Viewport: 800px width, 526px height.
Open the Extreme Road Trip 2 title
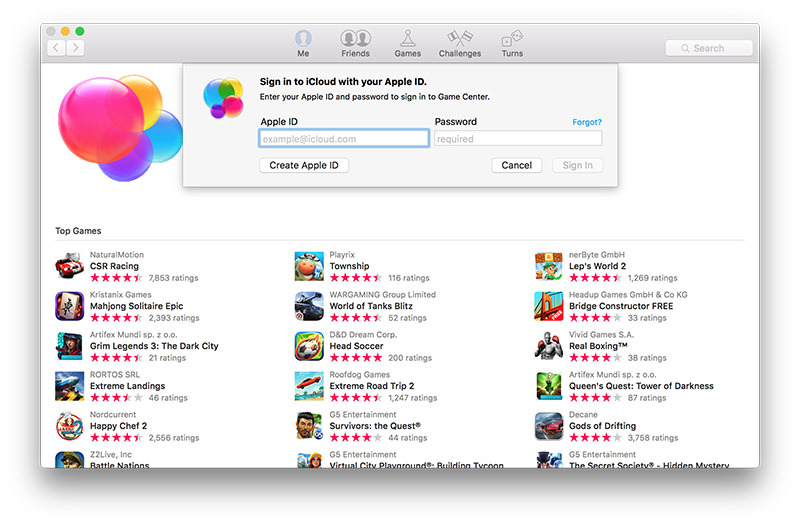(x=372, y=386)
